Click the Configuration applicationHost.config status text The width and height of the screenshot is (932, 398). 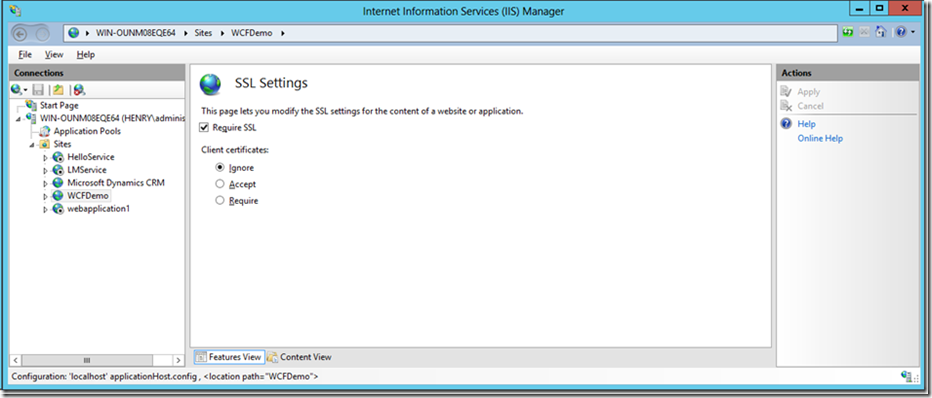[165, 376]
